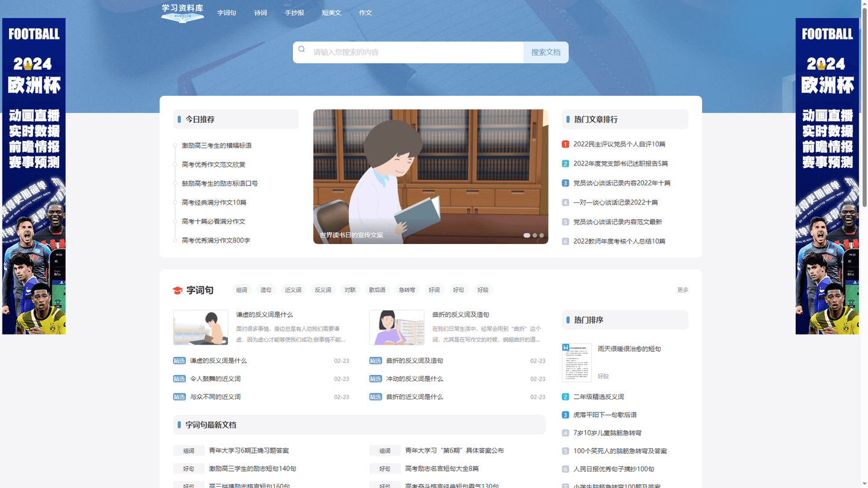868x488 pixels.
Task: Open 高考优秀满分作文800字 link
Action: [x=216, y=240]
